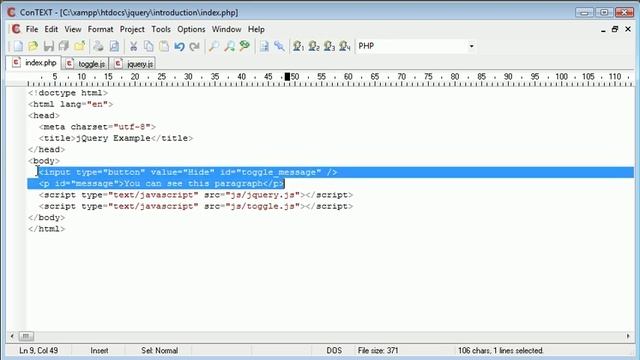Minimize the document child window

[x=603, y=29]
